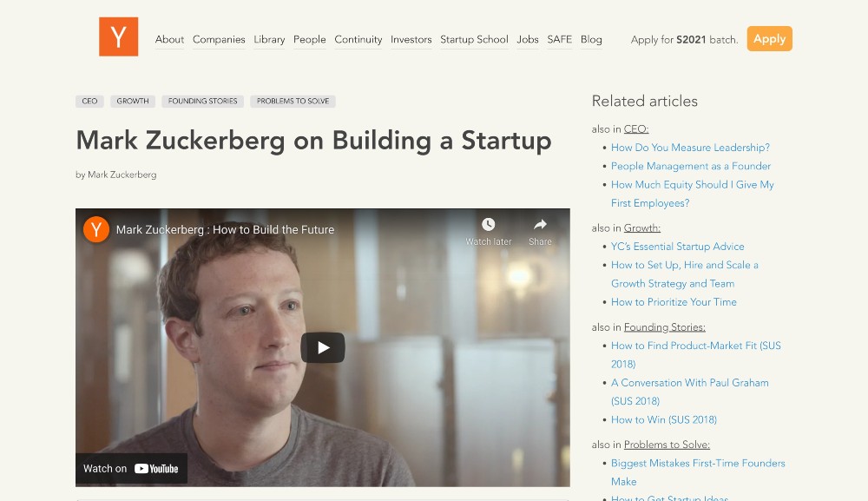Click the FOUNDING STORIES tag
The image size is (868, 501).
click(202, 101)
